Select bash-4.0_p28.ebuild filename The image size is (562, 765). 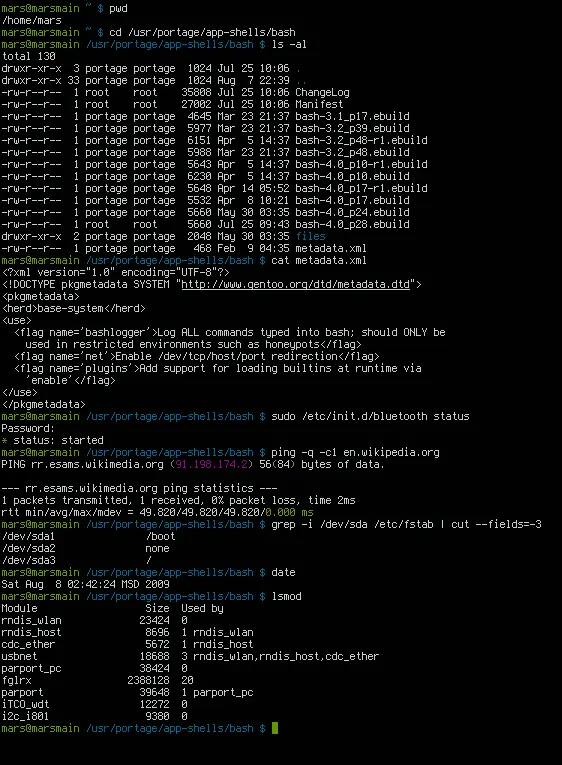point(352,224)
